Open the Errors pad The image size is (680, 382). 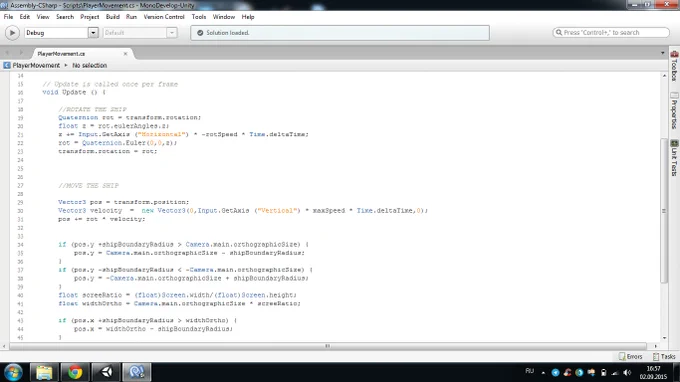click(x=631, y=356)
